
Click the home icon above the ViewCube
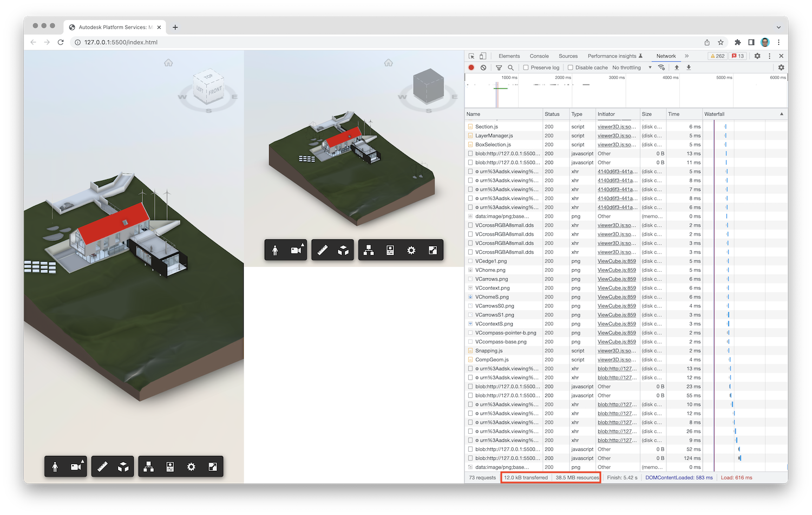pyautogui.click(x=168, y=62)
